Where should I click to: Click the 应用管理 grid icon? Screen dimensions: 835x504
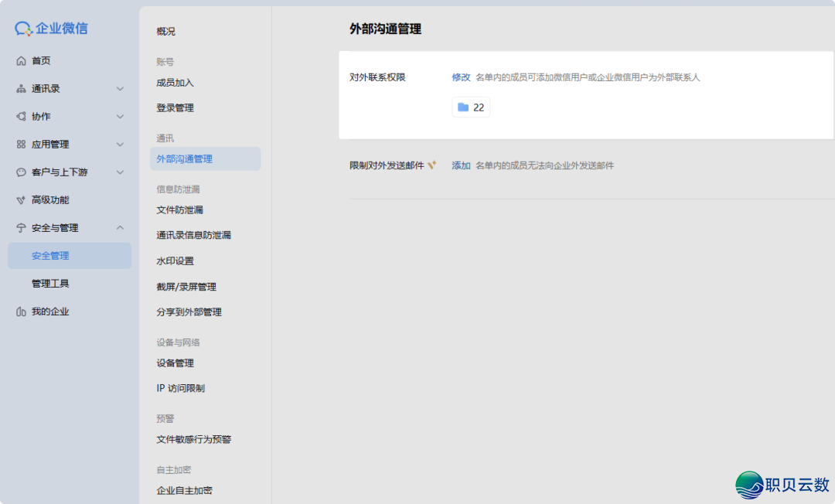(21, 145)
